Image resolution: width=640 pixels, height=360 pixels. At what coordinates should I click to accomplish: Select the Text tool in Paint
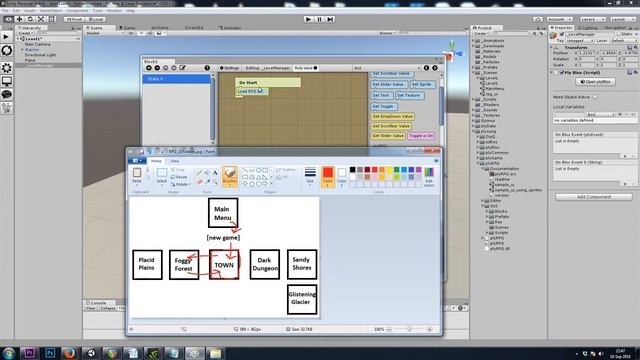tap(215, 173)
